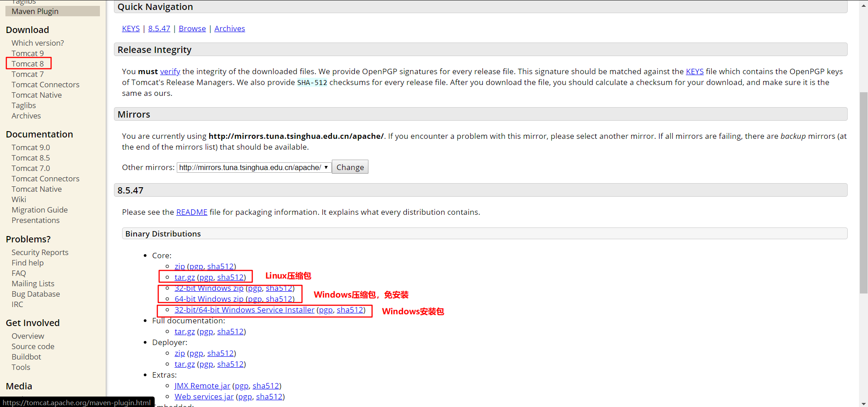Open the Bug Database link
Image resolution: width=868 pixels, height=407 pixels.
[36, 294]
